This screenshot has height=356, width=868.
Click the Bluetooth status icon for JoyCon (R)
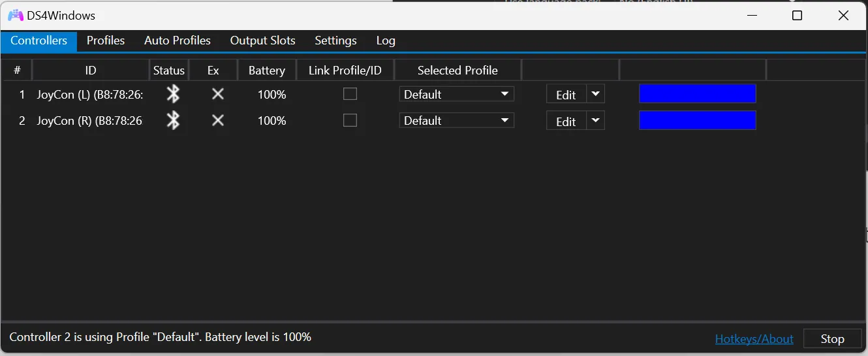pos(173,120)
